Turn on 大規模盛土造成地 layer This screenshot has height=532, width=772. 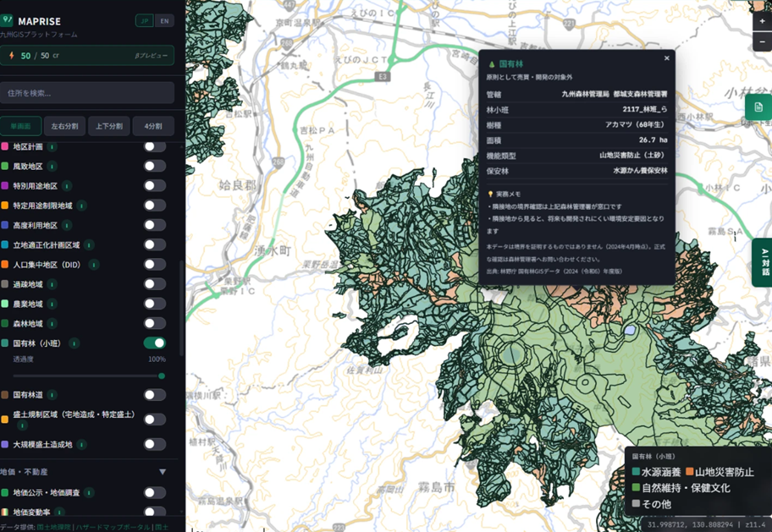click(155, 444)
